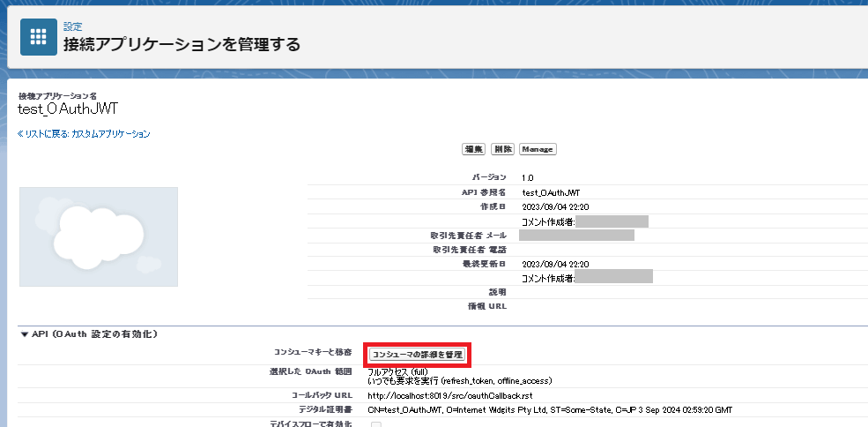The image size is (868, 427).
Task: Click the 削除 button
Action: pos(502,149)
